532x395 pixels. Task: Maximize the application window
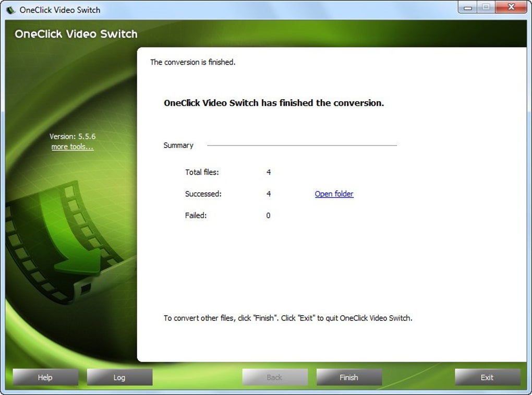click(487, 7)
